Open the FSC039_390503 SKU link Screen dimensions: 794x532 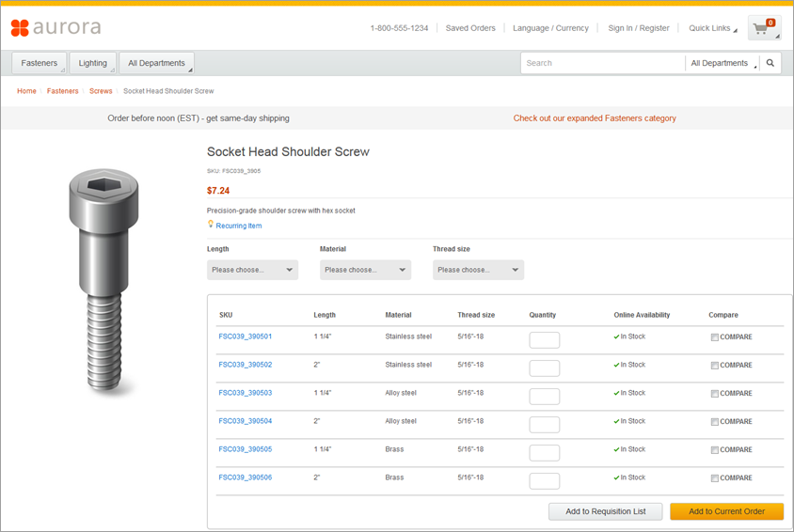[246, 393]
